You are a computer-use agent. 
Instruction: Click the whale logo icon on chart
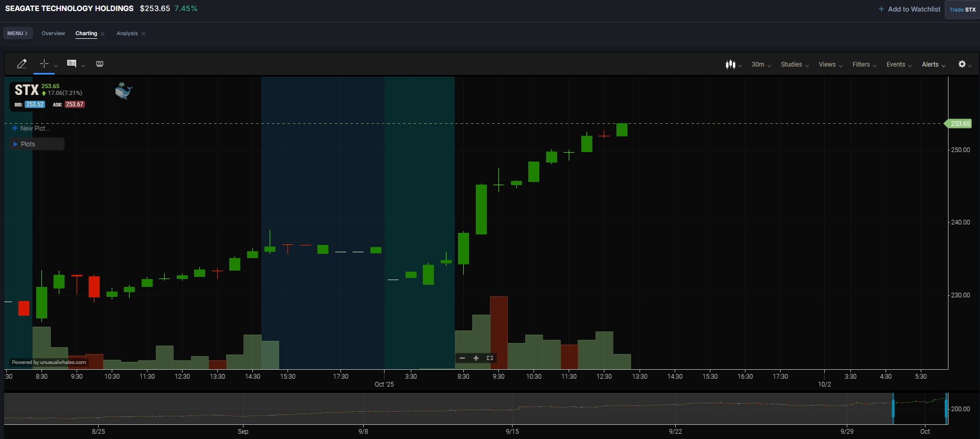[123, 91]
